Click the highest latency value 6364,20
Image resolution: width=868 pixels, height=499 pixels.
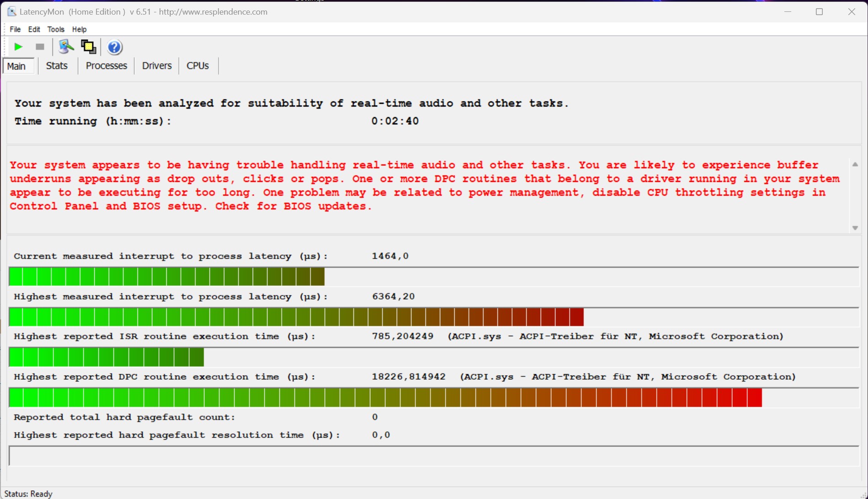393,297
